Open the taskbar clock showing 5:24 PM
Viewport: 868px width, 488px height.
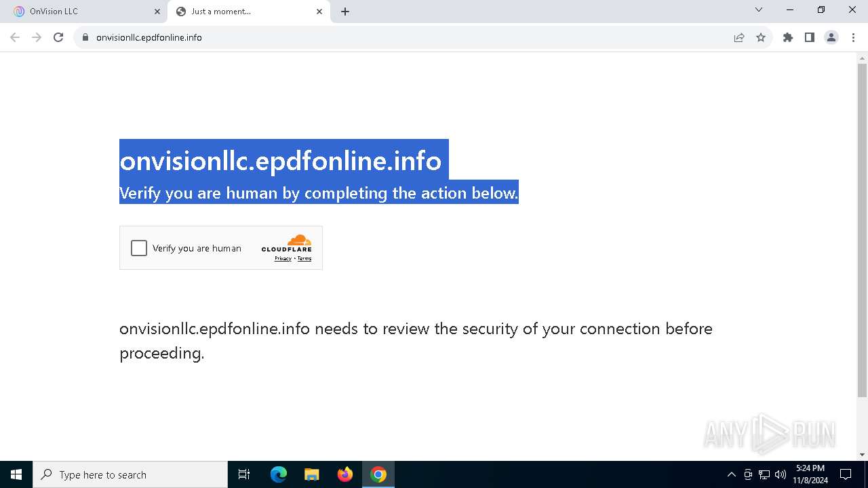810,474
